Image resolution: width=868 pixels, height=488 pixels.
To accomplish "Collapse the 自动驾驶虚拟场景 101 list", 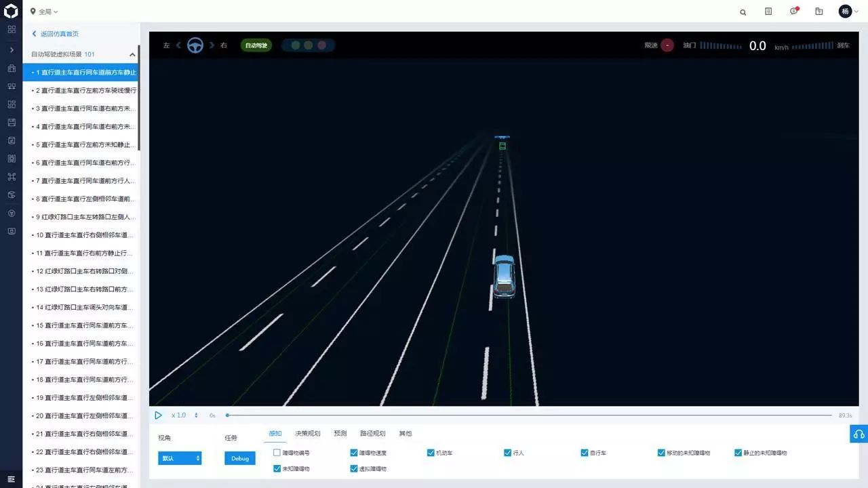I will pos(132,54).
